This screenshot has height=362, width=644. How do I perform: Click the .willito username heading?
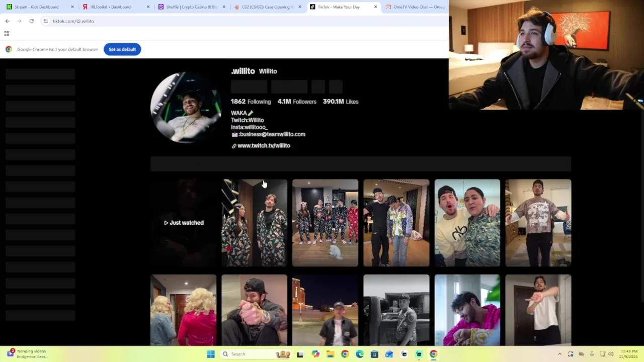point(243,71)
